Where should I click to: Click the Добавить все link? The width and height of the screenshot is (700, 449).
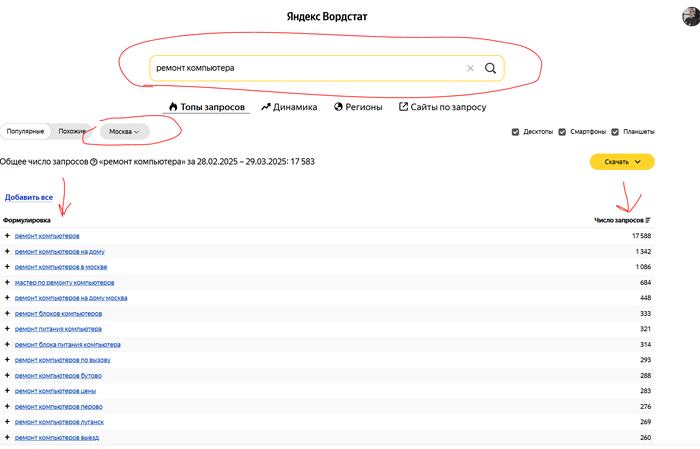pyautogui.click(x=29, y=198)
